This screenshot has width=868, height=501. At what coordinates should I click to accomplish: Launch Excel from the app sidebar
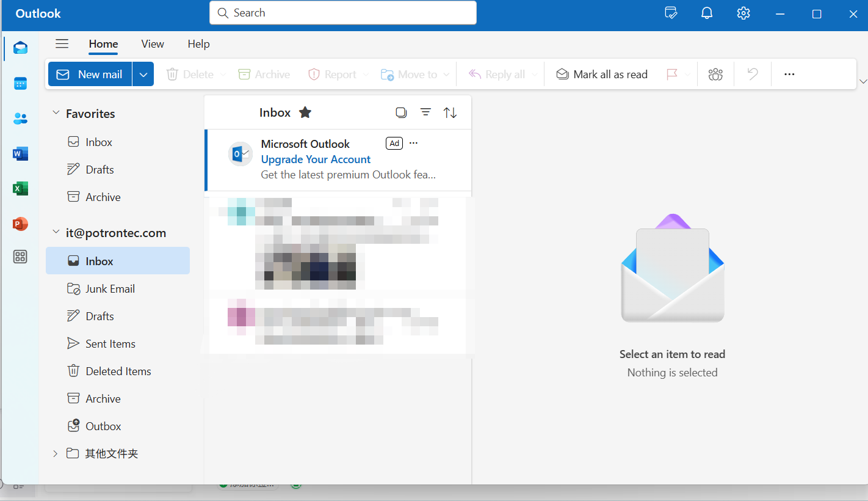coord(20,189)
